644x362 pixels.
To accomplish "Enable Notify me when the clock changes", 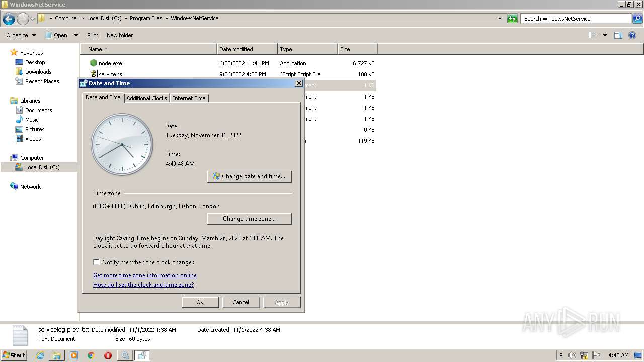I will [96, 262].
